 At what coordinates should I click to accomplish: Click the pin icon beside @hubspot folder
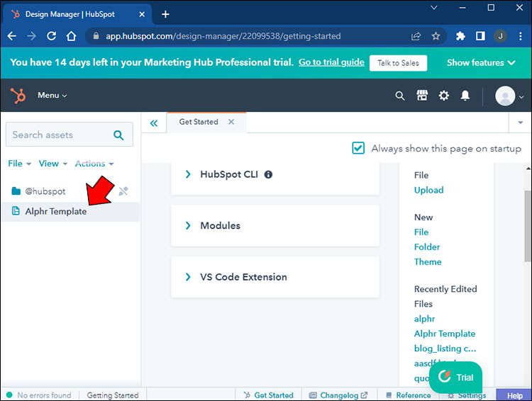pyautogui.click(x=123, y=191)
